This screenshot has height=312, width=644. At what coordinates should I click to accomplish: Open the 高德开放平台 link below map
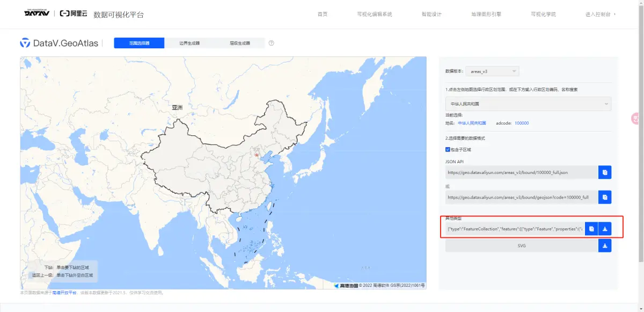(63, 293)
